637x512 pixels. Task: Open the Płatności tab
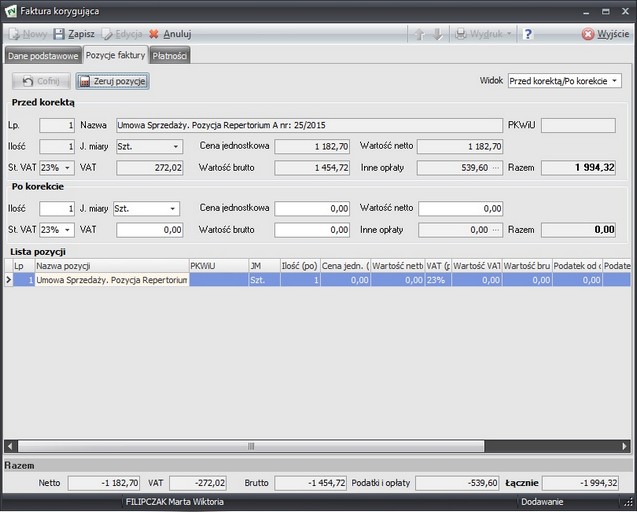click(170, 56)
